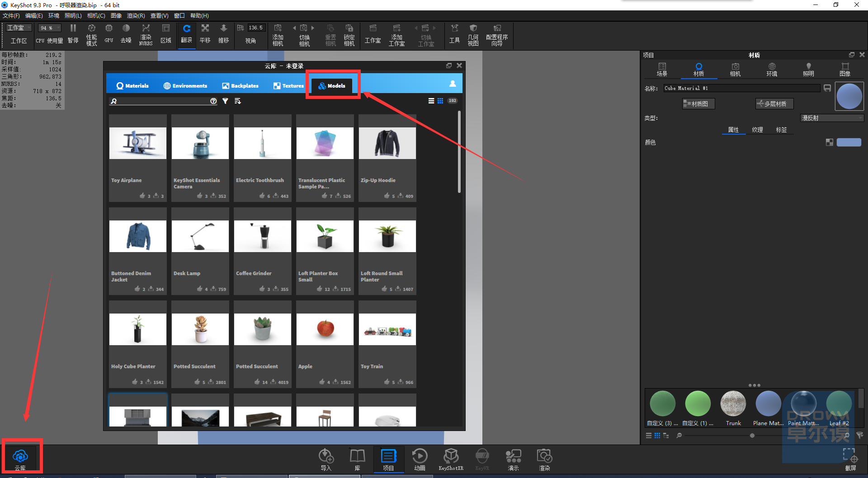Toggle the 项目 project panel icon
The height and width of the screenshot is (478, 868).
[388, 459]
